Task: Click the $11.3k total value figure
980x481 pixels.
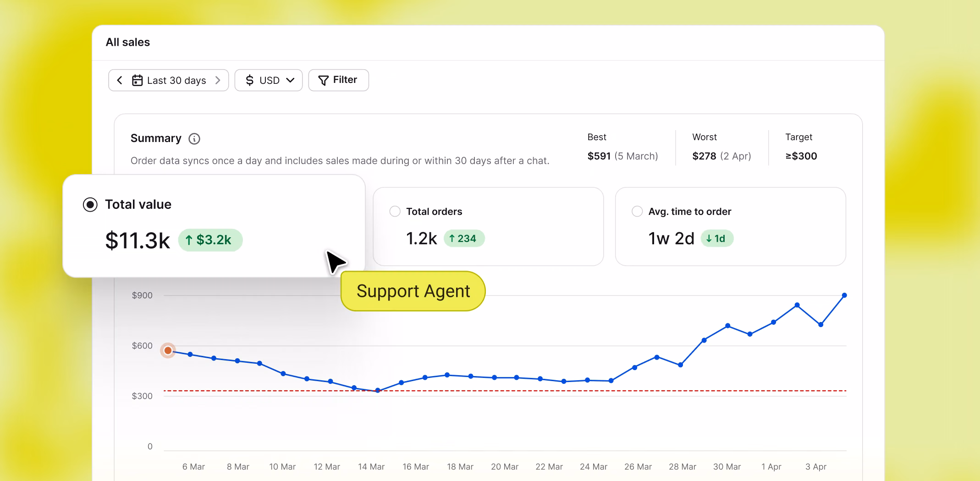Action: (138, 240)
